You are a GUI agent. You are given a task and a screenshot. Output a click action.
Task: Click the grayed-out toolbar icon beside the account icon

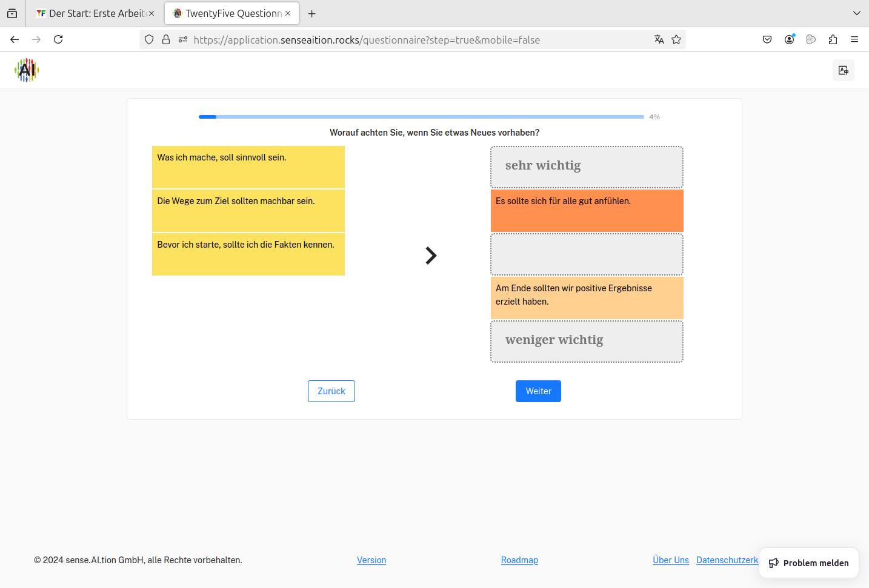click(x=811, y=39)
